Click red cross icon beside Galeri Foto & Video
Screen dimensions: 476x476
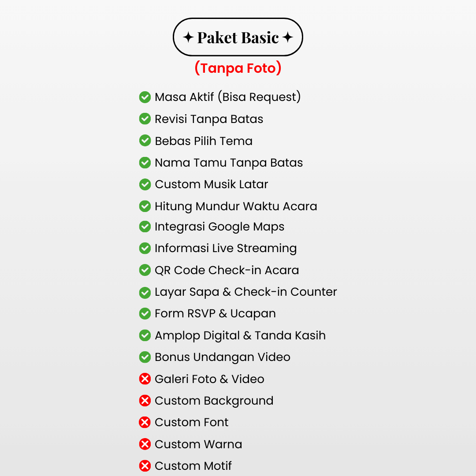145,379
